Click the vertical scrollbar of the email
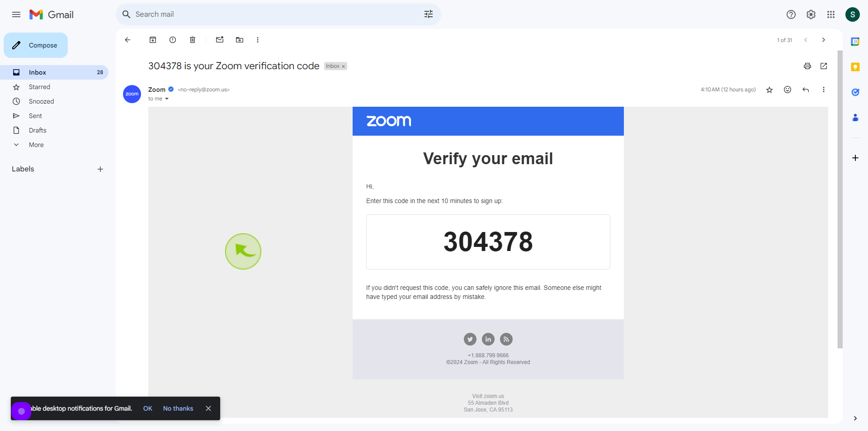868x431 pixels. (x=840, y=199)
